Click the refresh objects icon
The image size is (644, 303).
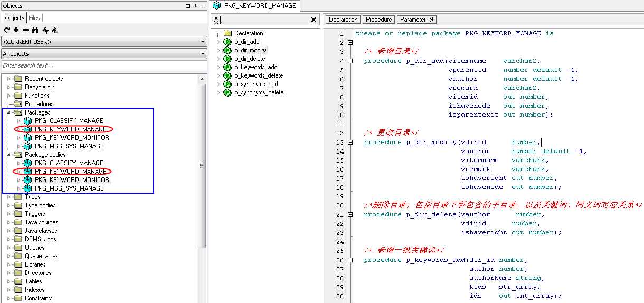click(7, 30)
